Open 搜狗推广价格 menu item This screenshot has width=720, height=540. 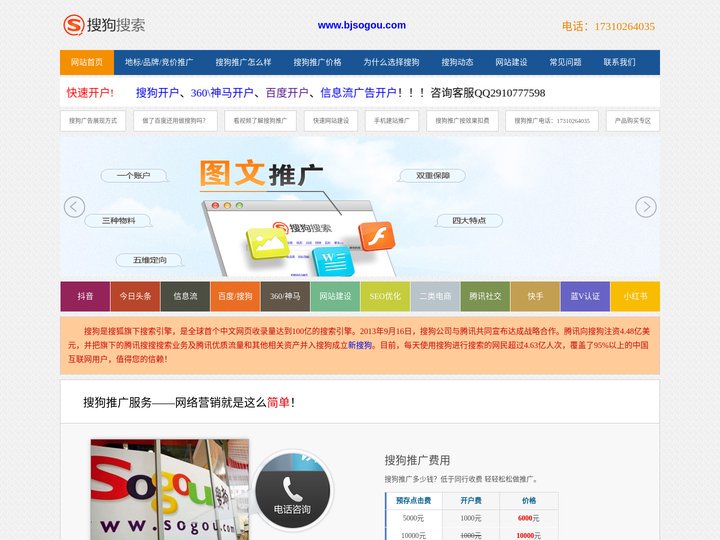pyautogui.click(x=317, y=62)
